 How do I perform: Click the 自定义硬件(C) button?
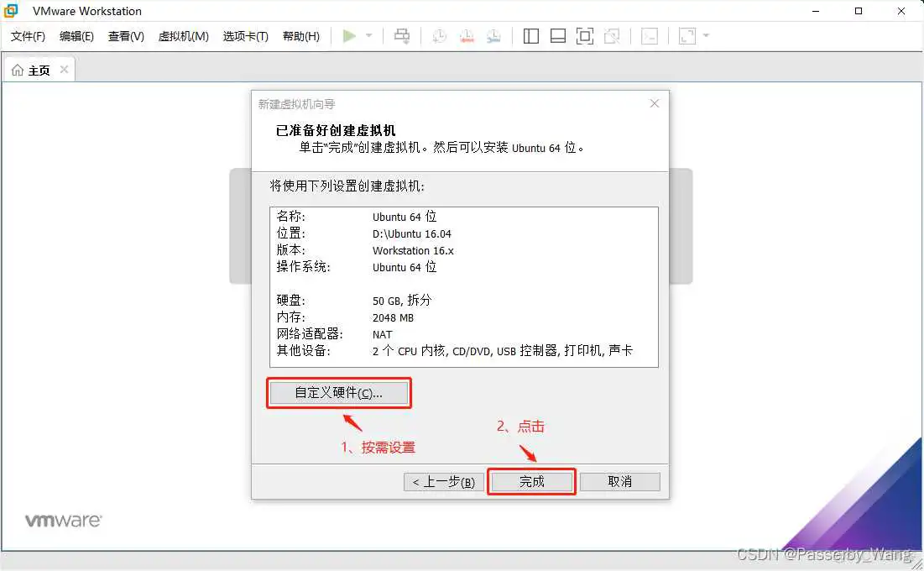click(x=339, y=393)
